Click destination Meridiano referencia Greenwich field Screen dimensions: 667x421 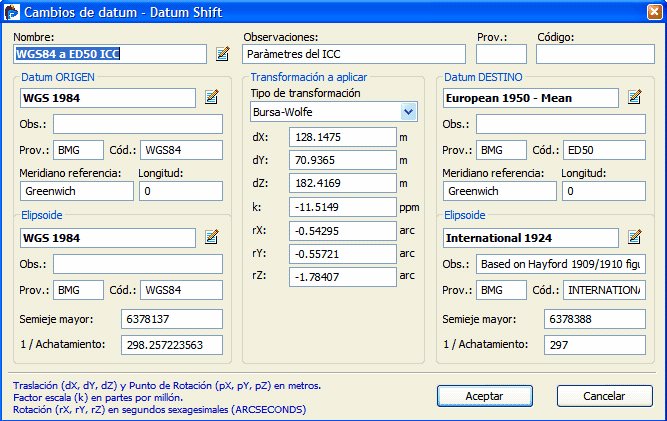pyautogui.click(x=498, y=191)
